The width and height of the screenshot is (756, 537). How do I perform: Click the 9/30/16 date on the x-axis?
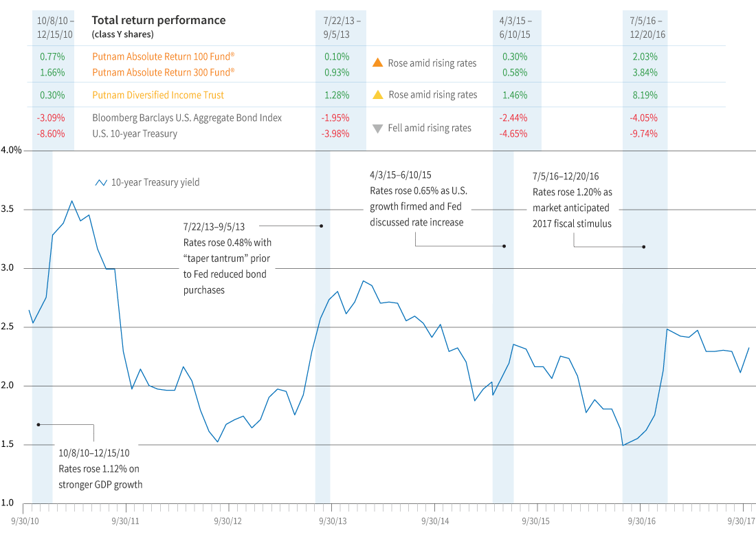(x=640, y=520)
